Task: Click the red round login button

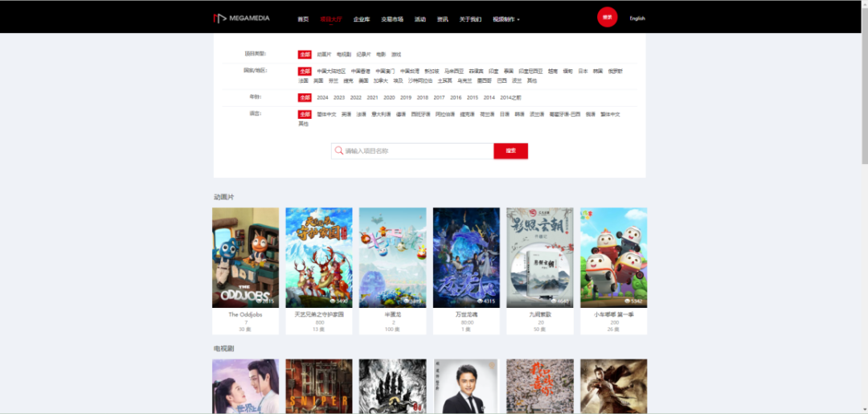Action: 608,17
